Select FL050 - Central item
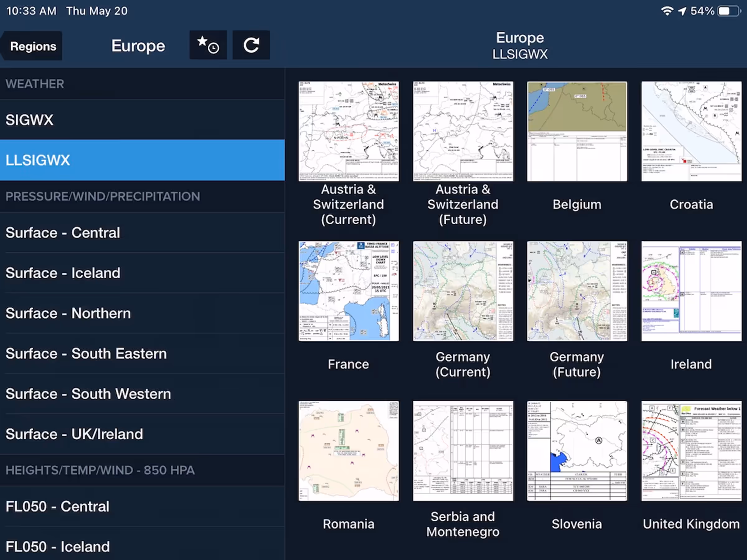 (x=142, y=506)
